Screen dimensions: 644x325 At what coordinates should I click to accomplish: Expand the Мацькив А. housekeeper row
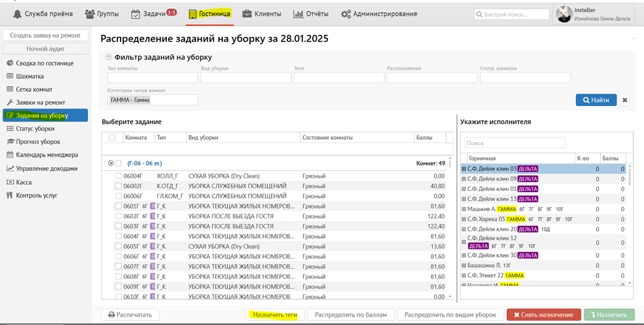[x=463, y=209]
